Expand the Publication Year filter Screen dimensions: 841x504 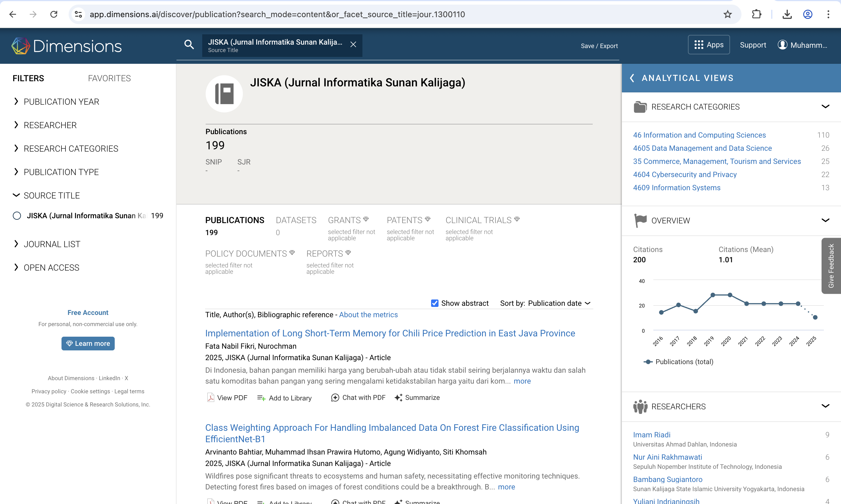pos(61,102)
